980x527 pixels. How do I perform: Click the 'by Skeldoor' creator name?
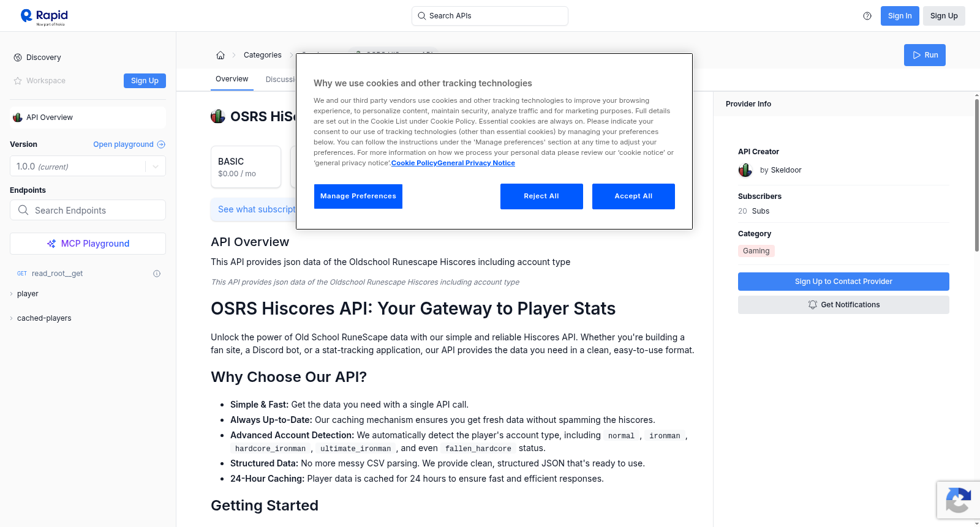[781, 170]
